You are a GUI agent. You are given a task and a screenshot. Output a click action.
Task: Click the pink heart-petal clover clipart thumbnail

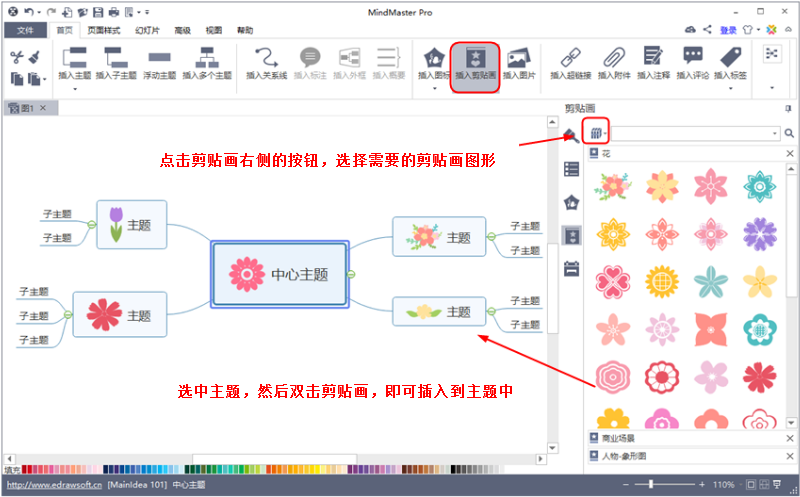[x=613, y=282]
